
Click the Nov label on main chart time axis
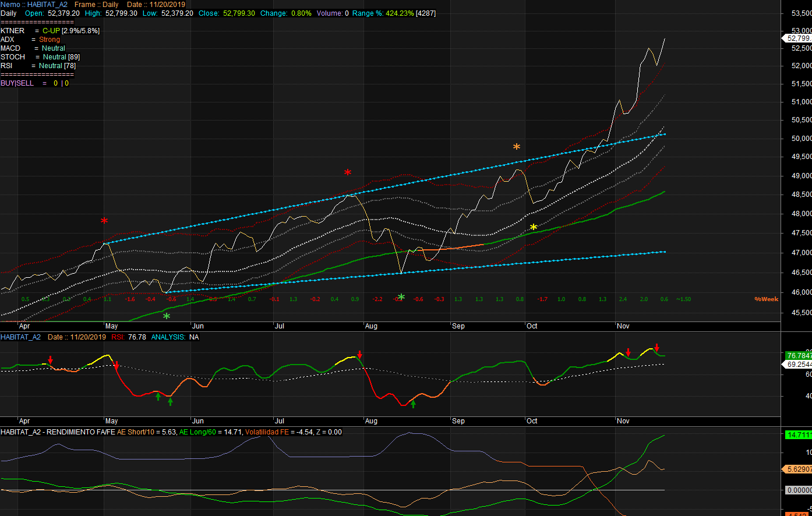[x=623, y=326]
